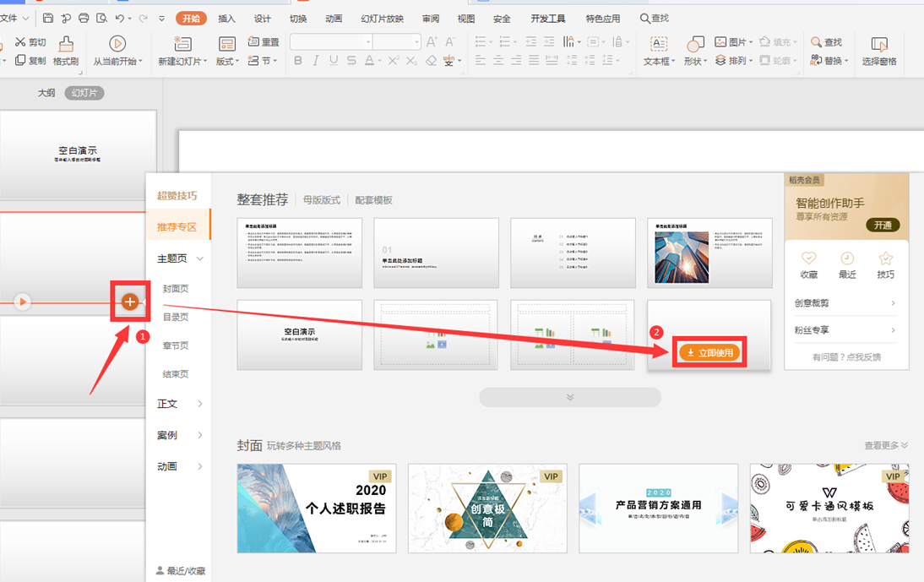Image resolution: width=924 pixels, height=582 pixels.
Task: Increase font size with the A+ icon
Action: coord(432,42)
